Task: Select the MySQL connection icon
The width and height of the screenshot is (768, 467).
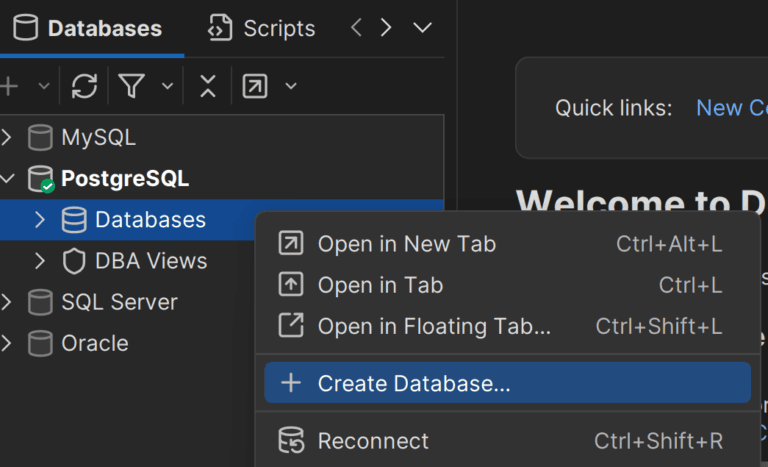Action: 40,137
